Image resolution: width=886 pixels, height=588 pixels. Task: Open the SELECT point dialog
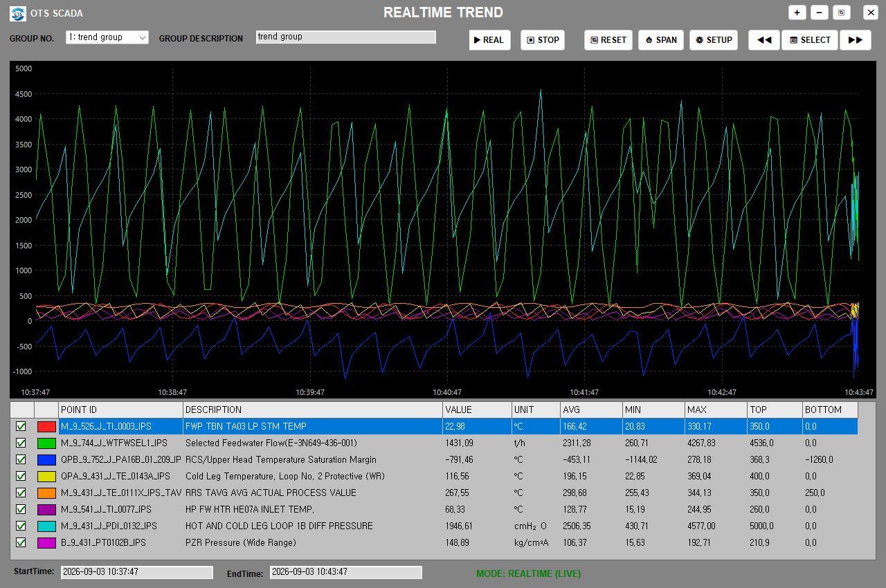point(810,40)
